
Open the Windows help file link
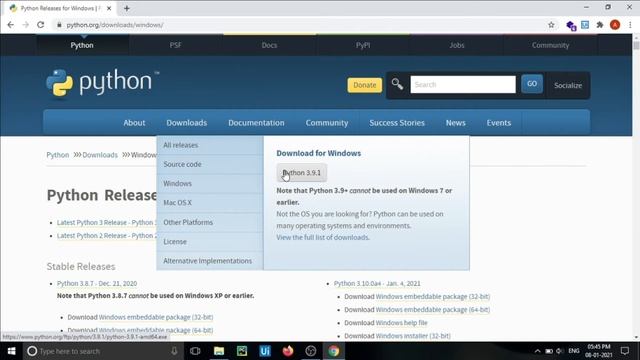coord(401,322)
